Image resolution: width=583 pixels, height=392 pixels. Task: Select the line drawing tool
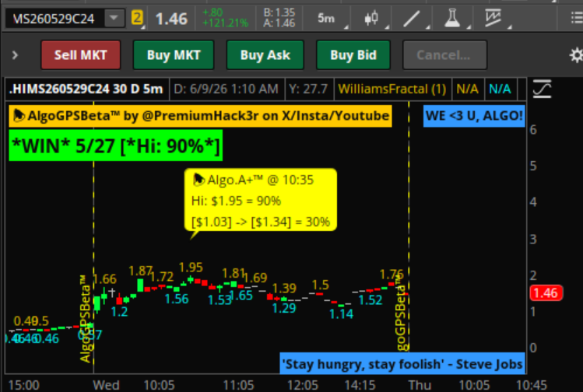coord(412,18)
